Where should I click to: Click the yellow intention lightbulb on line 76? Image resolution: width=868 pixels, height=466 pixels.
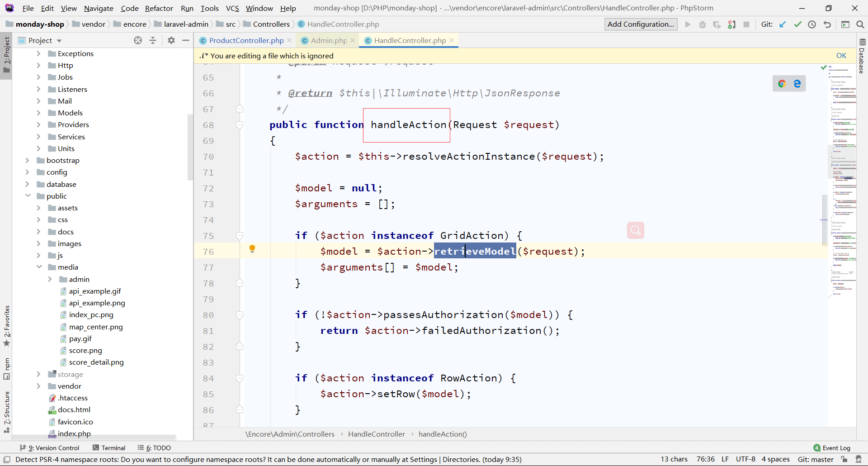click(x=252, y=249)
